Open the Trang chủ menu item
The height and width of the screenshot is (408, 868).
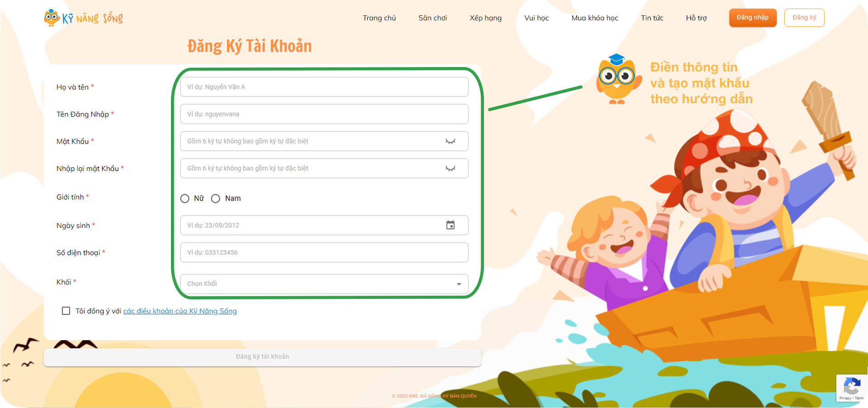point(379,18)
